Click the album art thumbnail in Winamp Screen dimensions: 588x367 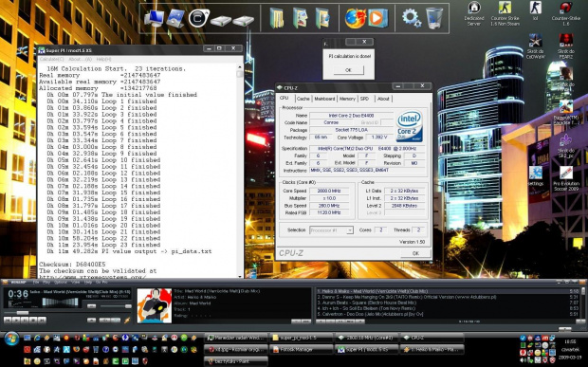click(155, 305)
